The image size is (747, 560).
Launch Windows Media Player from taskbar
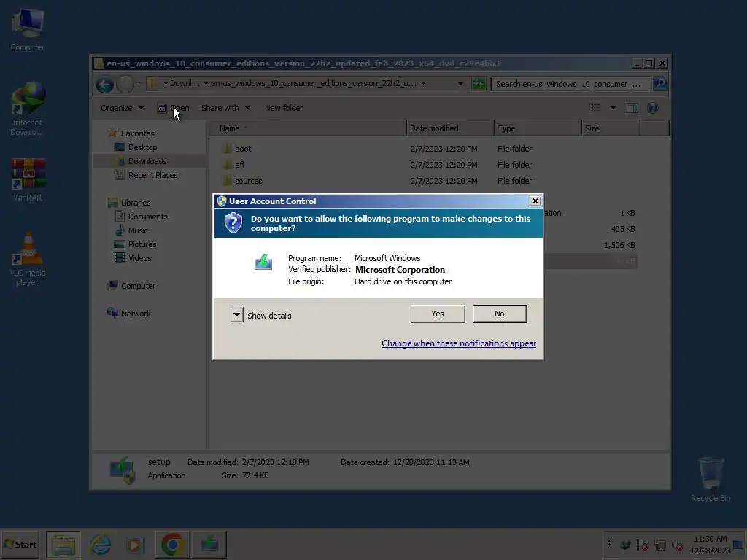tap(135, 544)
